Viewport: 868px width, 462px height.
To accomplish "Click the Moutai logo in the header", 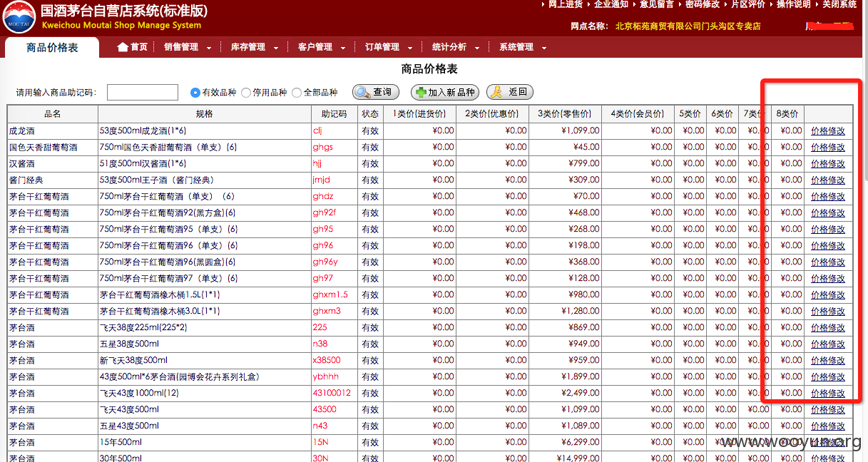I will (x=19, y=16).
